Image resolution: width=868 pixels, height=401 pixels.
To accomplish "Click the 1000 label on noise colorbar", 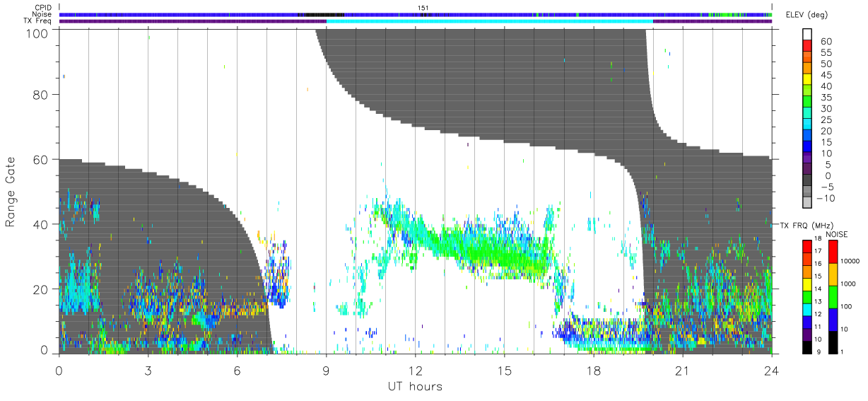I will tap(849, 284).
